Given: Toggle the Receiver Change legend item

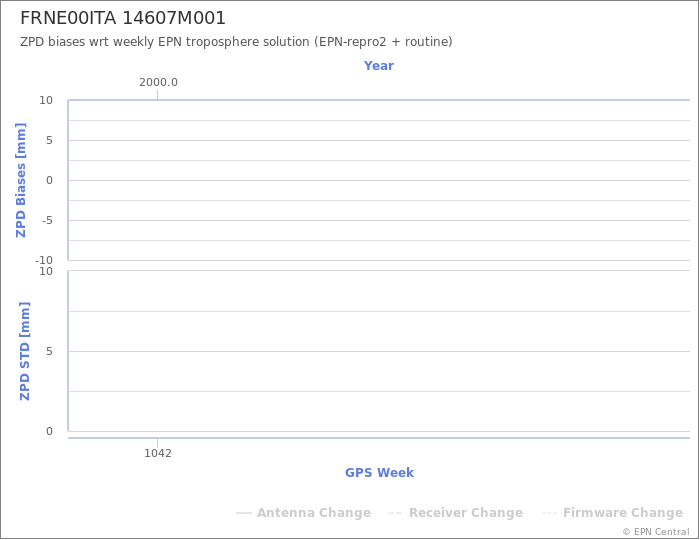Looking at the screenshot, I should pos(455,513).
